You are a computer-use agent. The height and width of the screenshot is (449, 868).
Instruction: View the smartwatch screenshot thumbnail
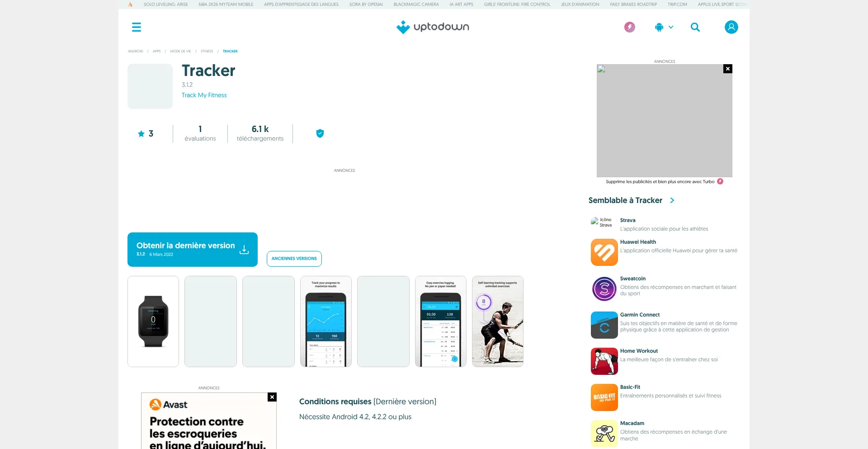153,321
